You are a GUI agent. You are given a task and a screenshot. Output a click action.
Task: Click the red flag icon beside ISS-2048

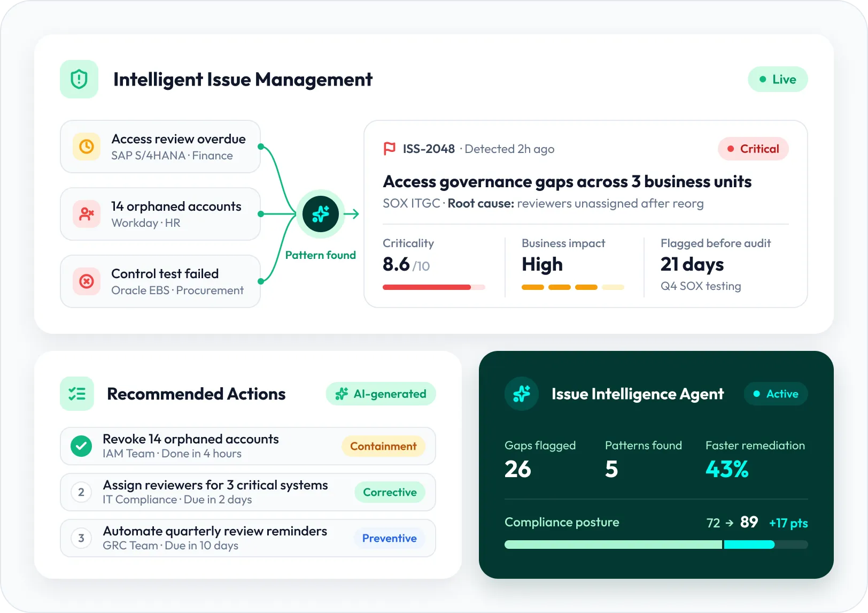point(390,149)
